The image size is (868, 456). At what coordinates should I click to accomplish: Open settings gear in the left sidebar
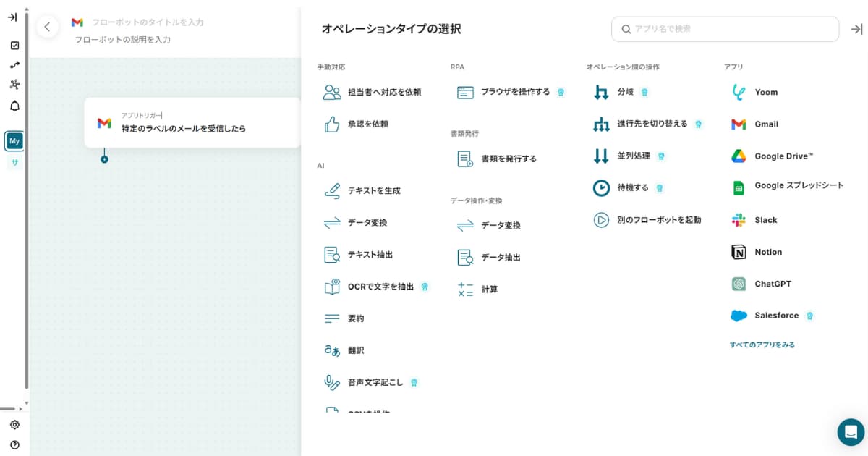[14, 425]
